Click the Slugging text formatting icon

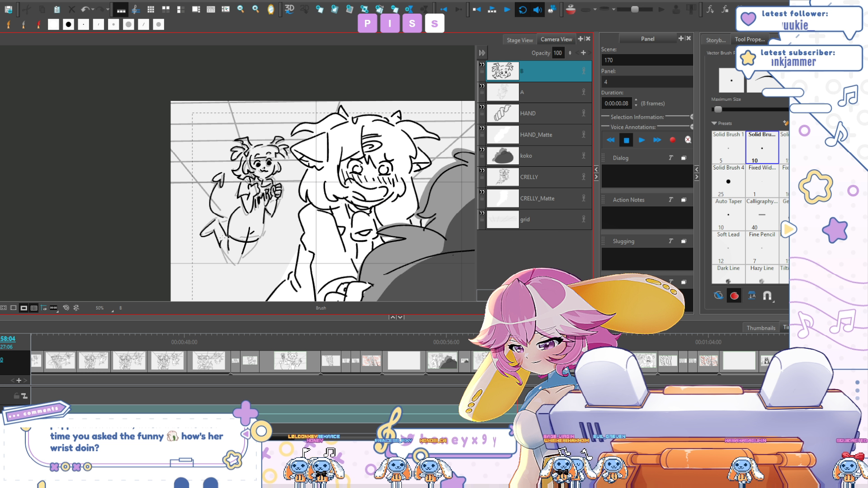[x=671, y=241]
